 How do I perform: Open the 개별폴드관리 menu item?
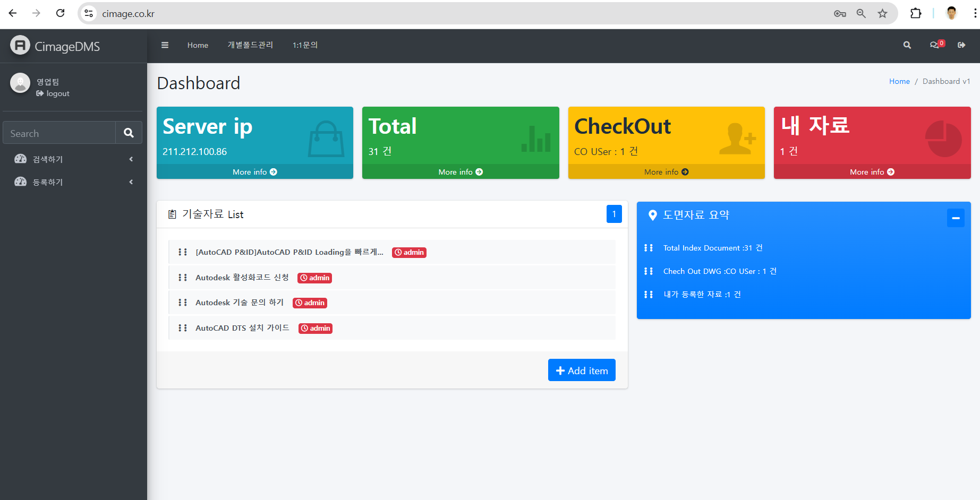pyautogui.click(x=250, y=45)
